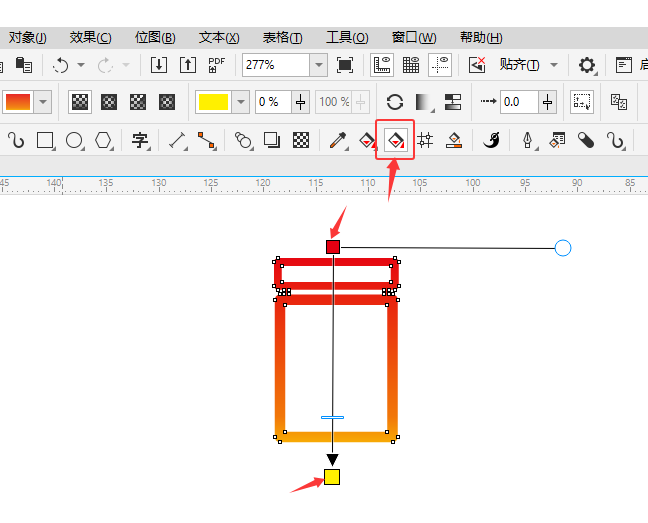Select the Connector tool with orange nodes
This screenshot has height=523, width=648.
tap(206, 140)
